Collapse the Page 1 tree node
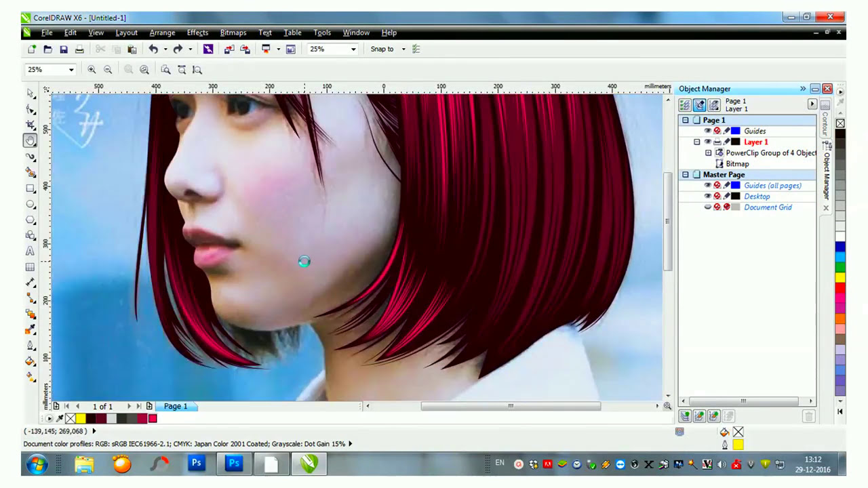Image resolution: width=868 pixels, height=488 pixels. [685, 120]
